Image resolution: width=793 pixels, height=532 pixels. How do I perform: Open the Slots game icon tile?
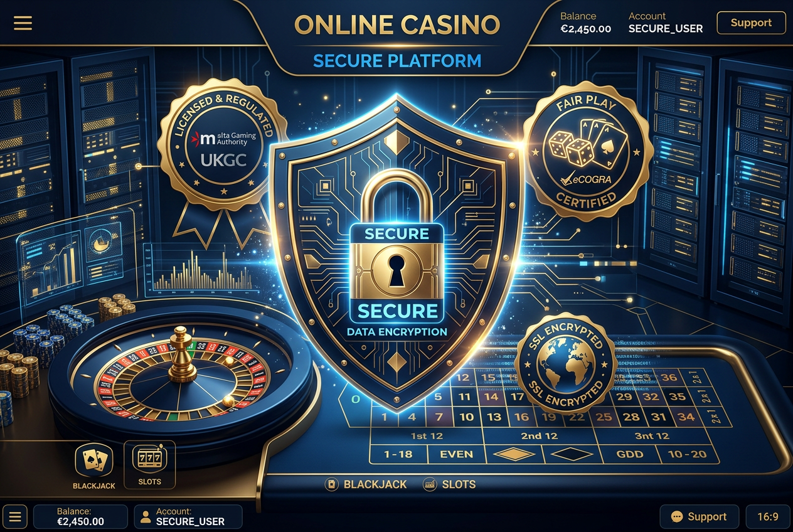(x=149, y=464)
